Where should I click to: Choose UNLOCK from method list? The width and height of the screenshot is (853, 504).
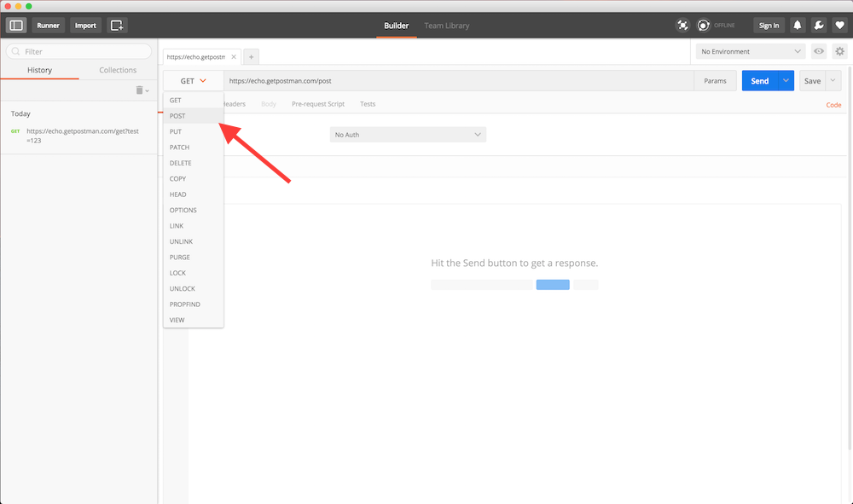pyautogui.click(x=193, y=289)
